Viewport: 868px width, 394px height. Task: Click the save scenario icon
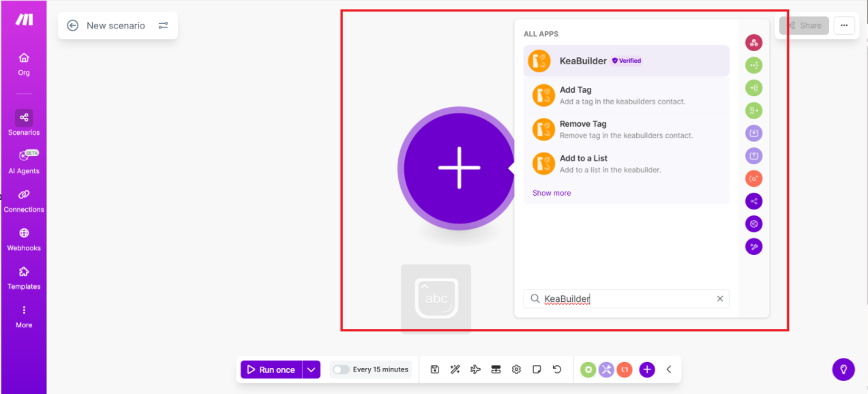point(434,369)
